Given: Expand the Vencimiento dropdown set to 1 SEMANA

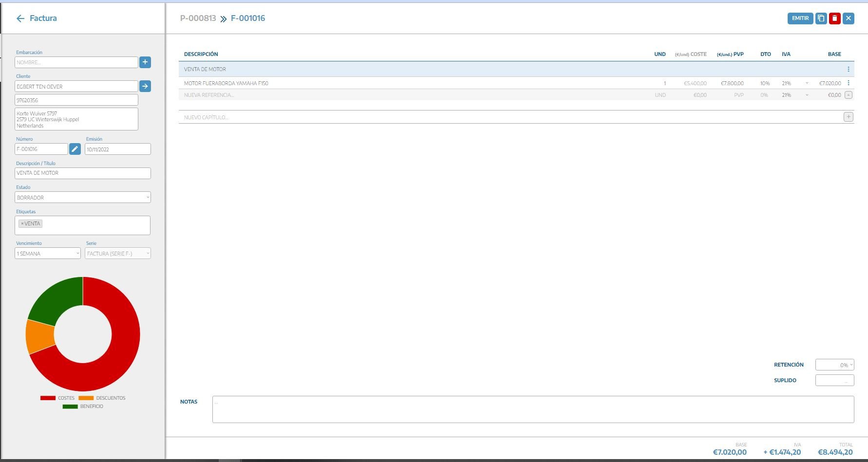Looking at the screenshot, I should click(x=48, y=254).
